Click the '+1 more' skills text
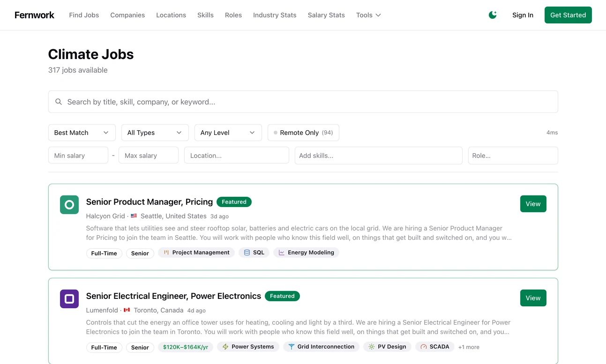Screen dimensions: 606x364 469,347
